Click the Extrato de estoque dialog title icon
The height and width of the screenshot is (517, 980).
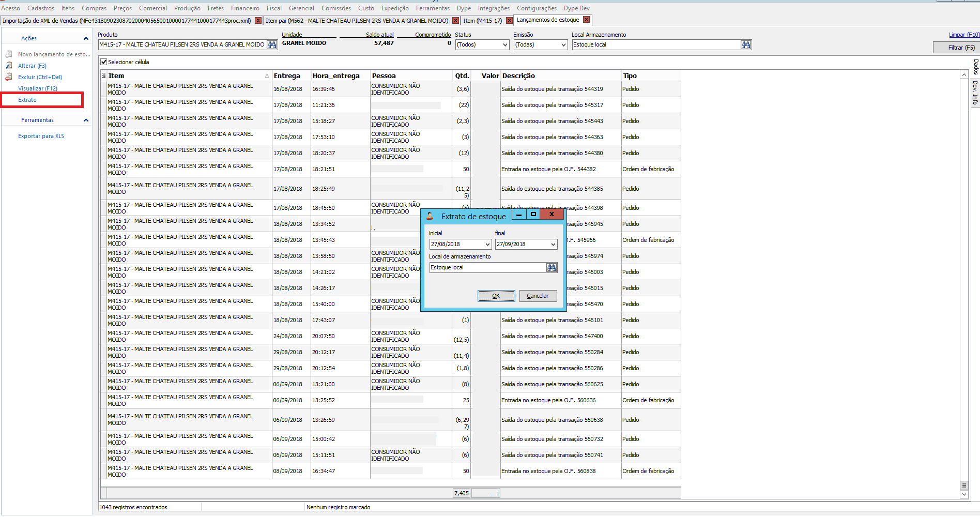pyautogui.click(x=430, y=216)
